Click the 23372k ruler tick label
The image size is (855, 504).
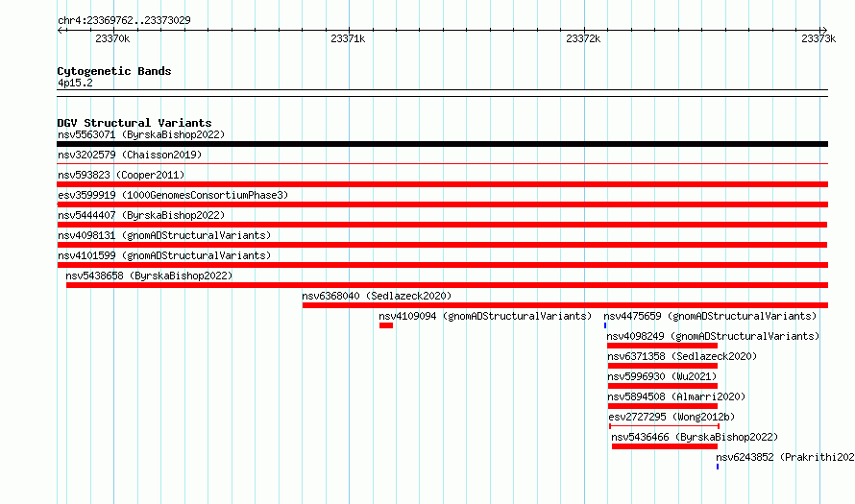click(583, 38)
